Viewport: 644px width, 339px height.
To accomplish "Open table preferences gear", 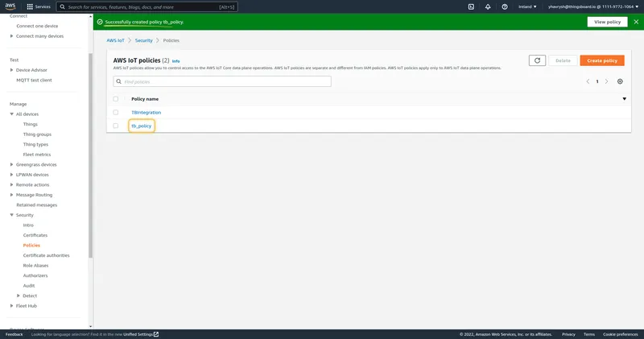I will tap(620, 81).
